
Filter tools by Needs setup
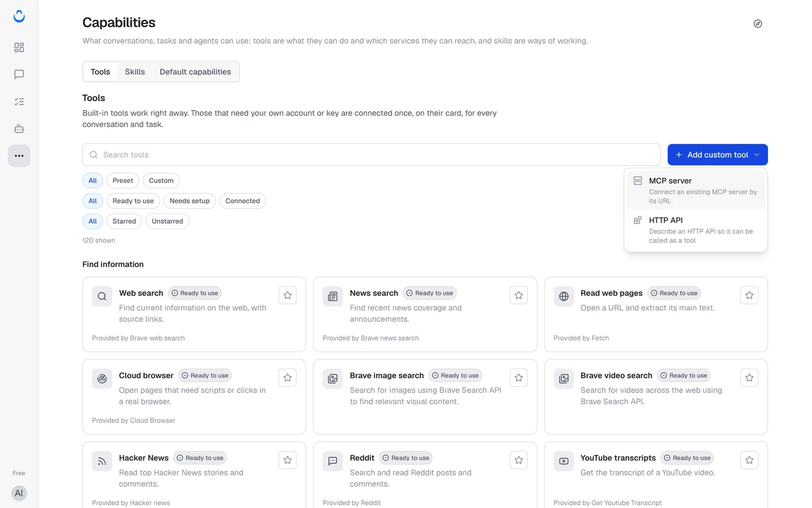click(189, 201)
